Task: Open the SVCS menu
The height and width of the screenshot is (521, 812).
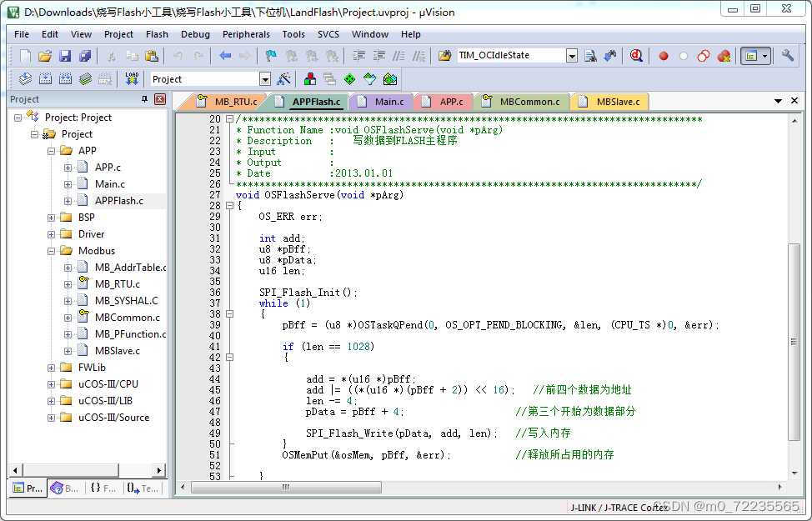Action: 328,34
